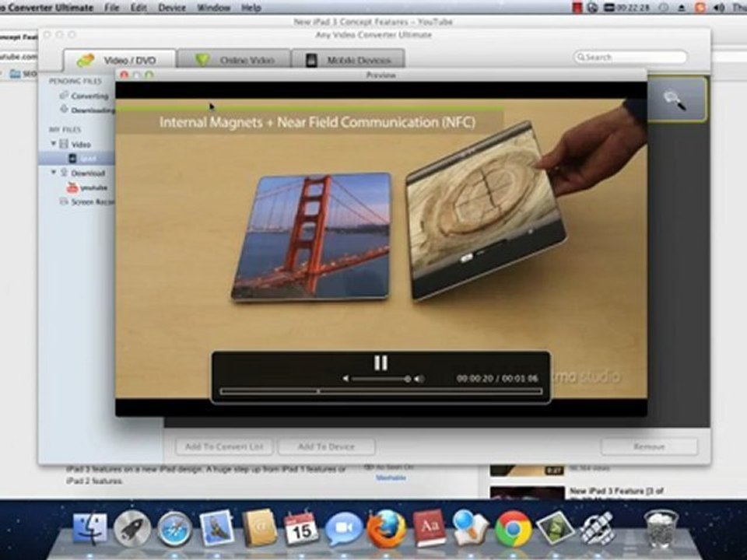Image resolution: width=747 pixels, height=560 pixels.
Task: Switch to the Mobile Devices tab
Action: pyautogui.click(x=349, y=61)
